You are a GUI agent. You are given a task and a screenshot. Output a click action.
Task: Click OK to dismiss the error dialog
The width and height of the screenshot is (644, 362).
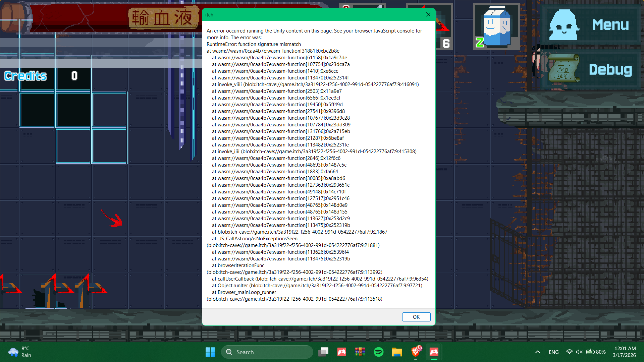(416, 317)
